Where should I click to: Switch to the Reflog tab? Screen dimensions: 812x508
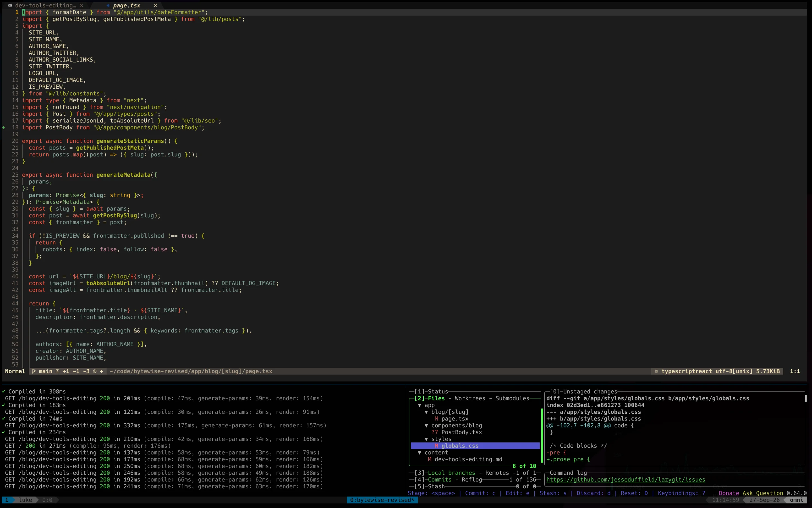472,480
